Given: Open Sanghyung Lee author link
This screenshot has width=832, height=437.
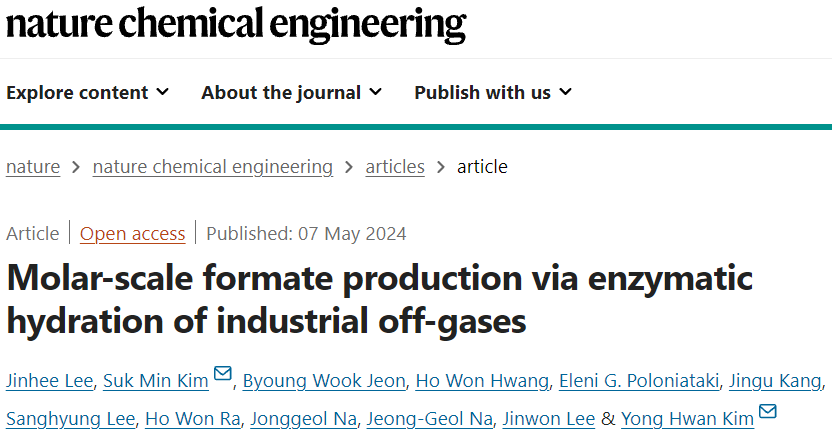Looking at the screenshot, I should [x=71, y=419].
